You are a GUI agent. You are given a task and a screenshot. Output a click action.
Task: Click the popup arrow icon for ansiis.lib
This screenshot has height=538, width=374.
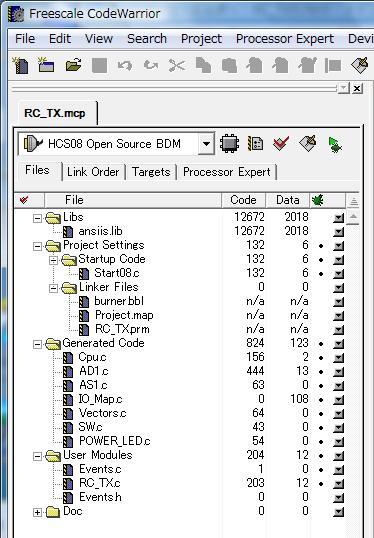point(339,232)
